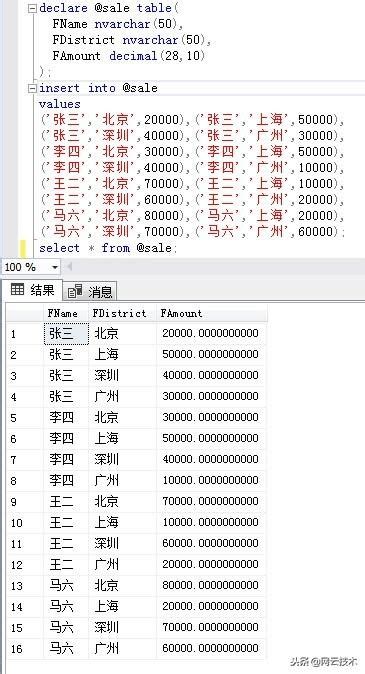Click FDistrict cell 上海 in row 2
Image resolution: width=365 pixels, height=674 pixels.
pos(123,355)
